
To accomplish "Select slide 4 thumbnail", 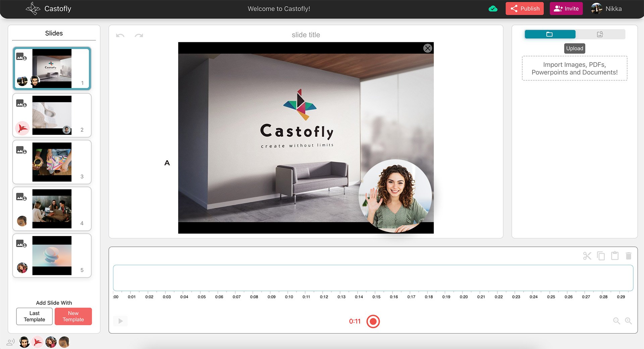I will pos(52,209).
